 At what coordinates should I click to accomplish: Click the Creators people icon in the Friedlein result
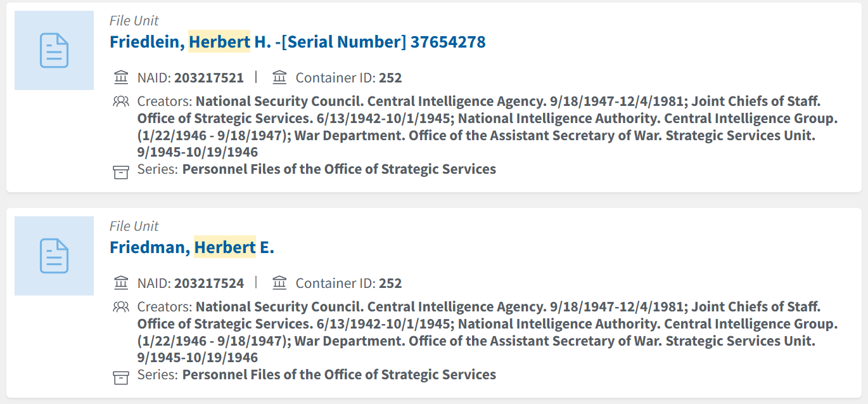pyautogui.click(x=120, y=101)
